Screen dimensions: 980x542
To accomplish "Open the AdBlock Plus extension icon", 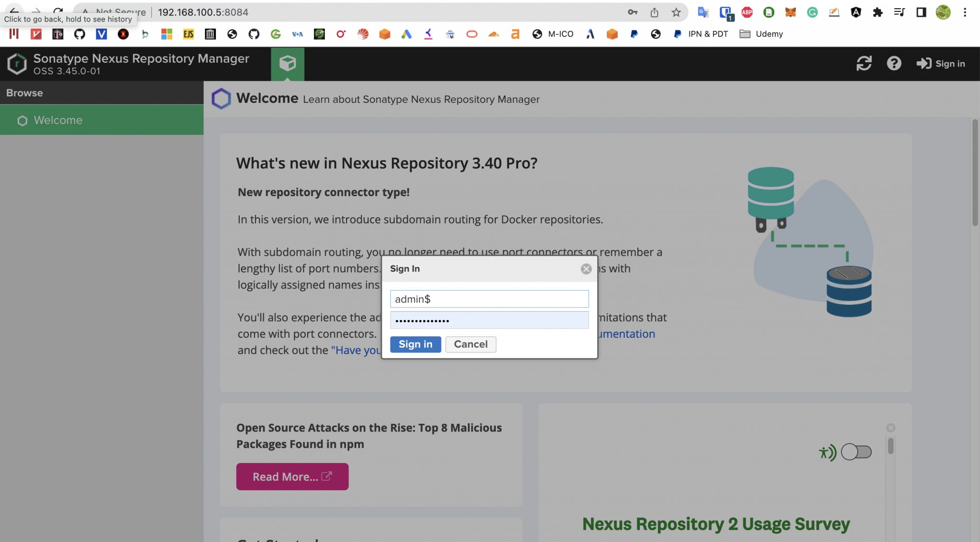I will (x=746, y=12).
